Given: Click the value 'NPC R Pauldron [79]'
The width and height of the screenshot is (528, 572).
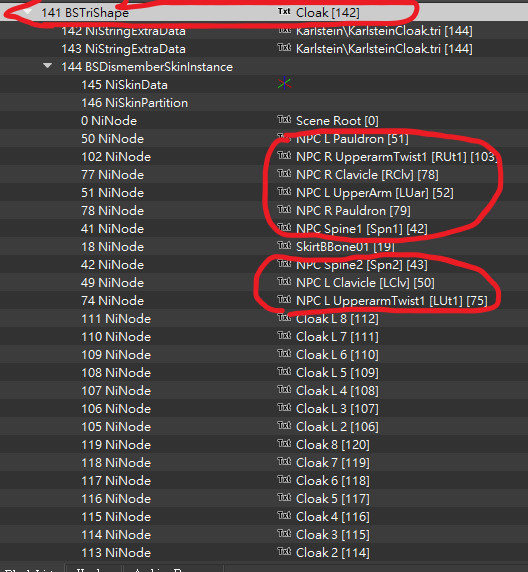Looking at the screenshot, I should pos(353,211).
